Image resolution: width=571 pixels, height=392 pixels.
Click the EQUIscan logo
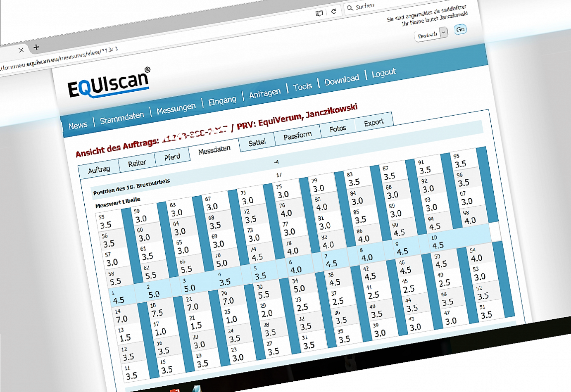[109, 83]
